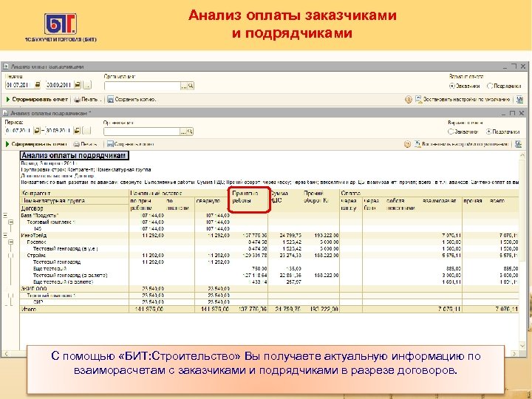Open settings icon at right of подрядчикам toolbar
The width and height of the screenshot is (532, 399).
click(518, 144)
